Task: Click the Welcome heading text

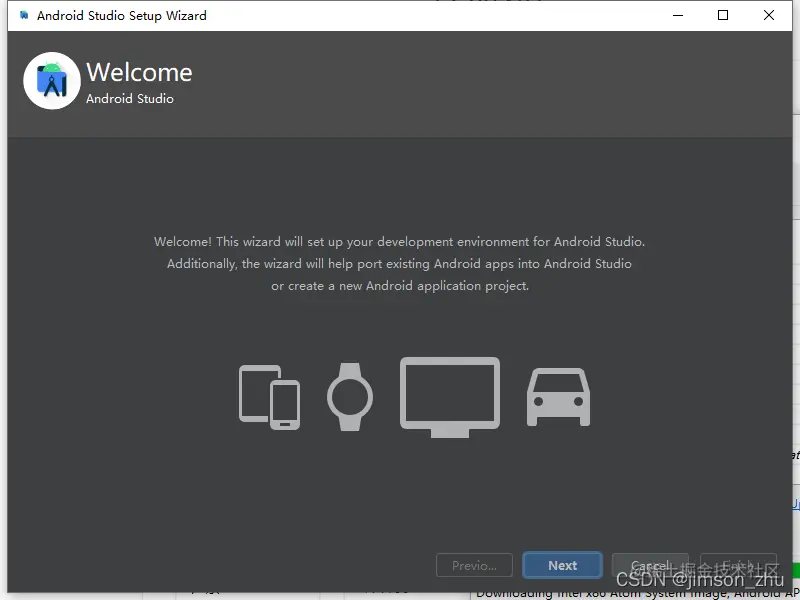Action: [139, 72]
